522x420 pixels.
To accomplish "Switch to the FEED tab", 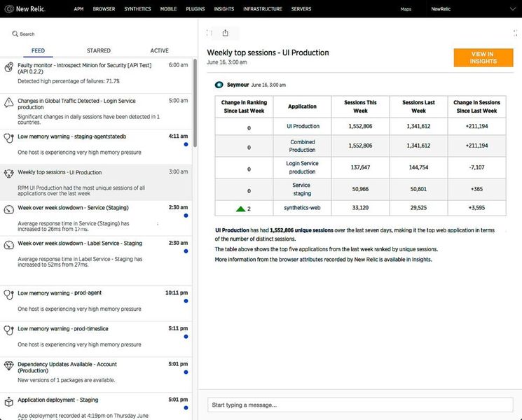I will click(38, 50).
